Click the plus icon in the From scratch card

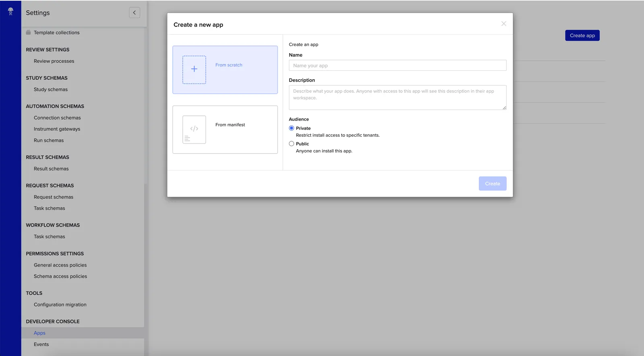click(194, 69)
